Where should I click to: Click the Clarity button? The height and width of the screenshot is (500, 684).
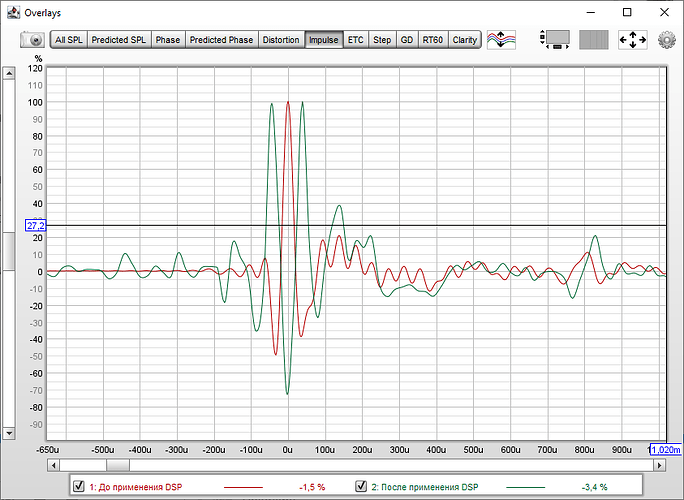464,40
